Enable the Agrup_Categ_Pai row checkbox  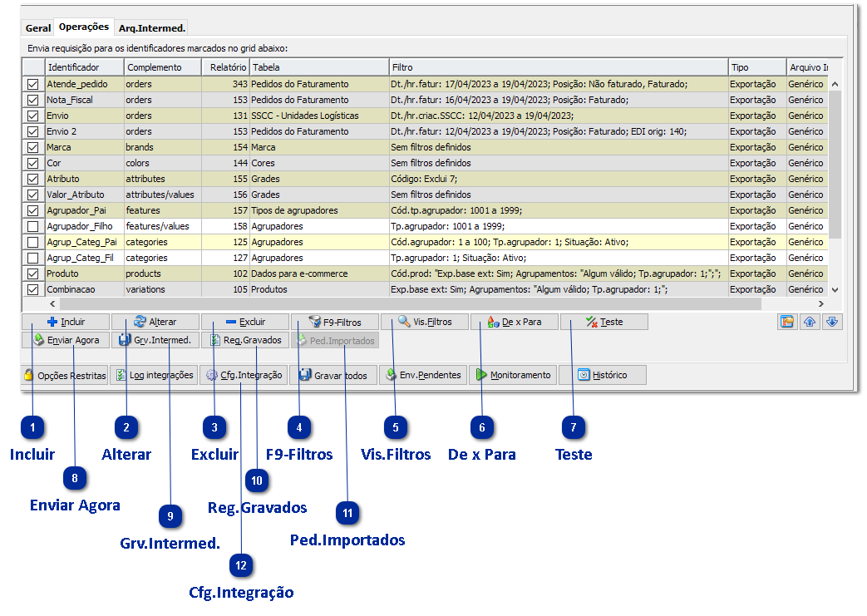[33, 242]
